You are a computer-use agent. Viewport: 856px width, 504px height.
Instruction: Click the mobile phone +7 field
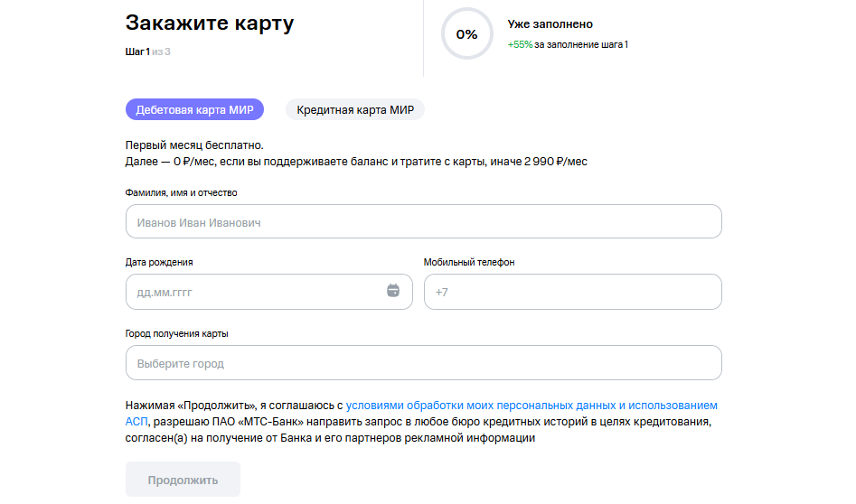(572, 293)
